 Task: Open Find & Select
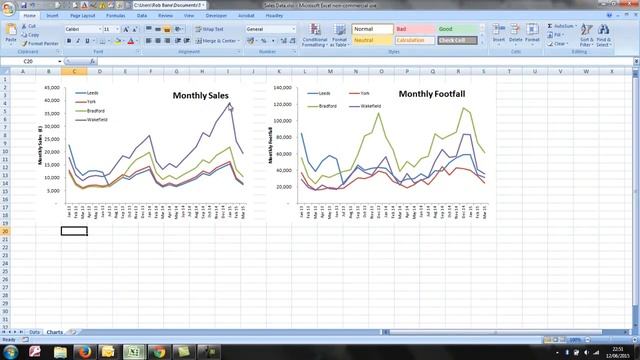click(603, 35)
